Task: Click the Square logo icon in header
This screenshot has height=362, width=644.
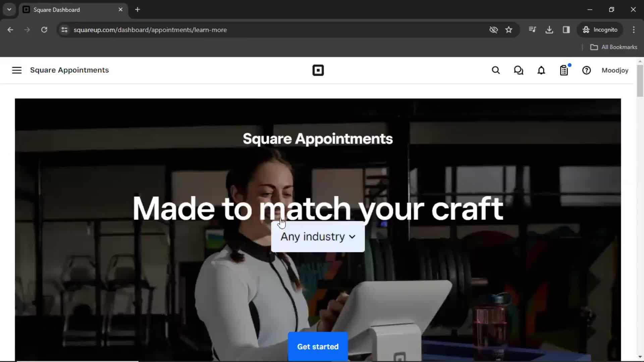Action: (x=318, y=70)
